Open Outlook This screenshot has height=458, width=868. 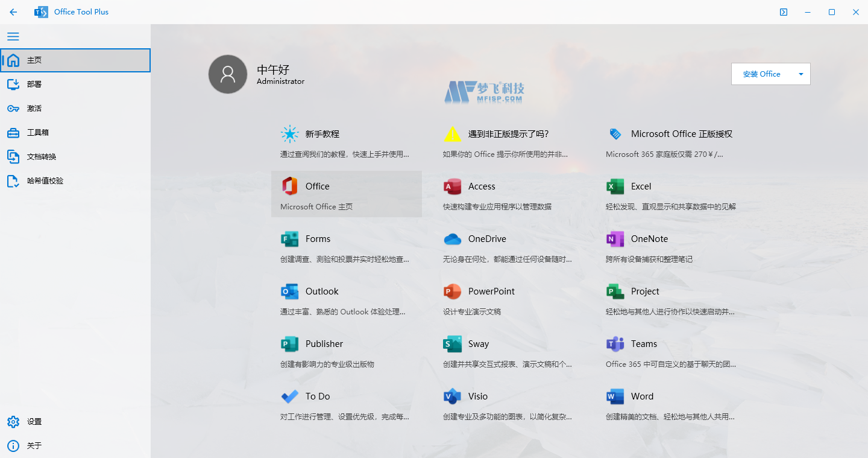[321, 291]
